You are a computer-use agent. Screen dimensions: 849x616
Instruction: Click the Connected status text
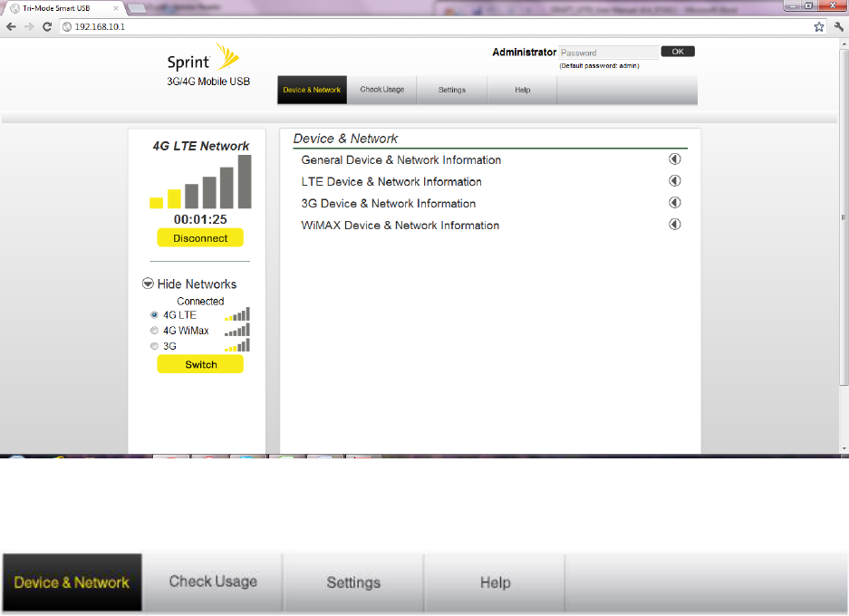(200, 301)
